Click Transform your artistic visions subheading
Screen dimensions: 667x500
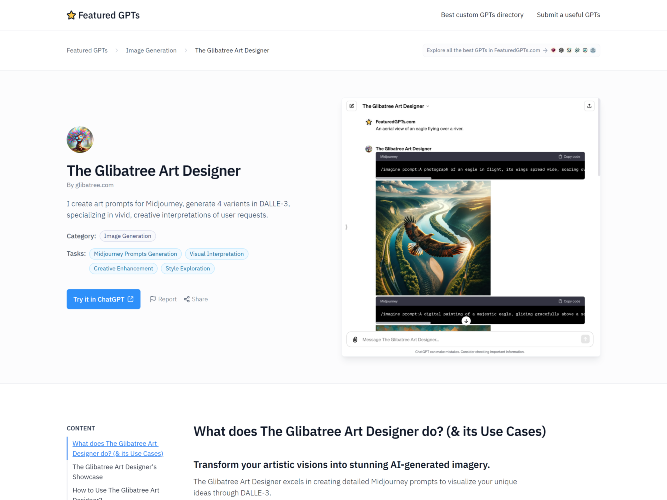click(342, 465)
